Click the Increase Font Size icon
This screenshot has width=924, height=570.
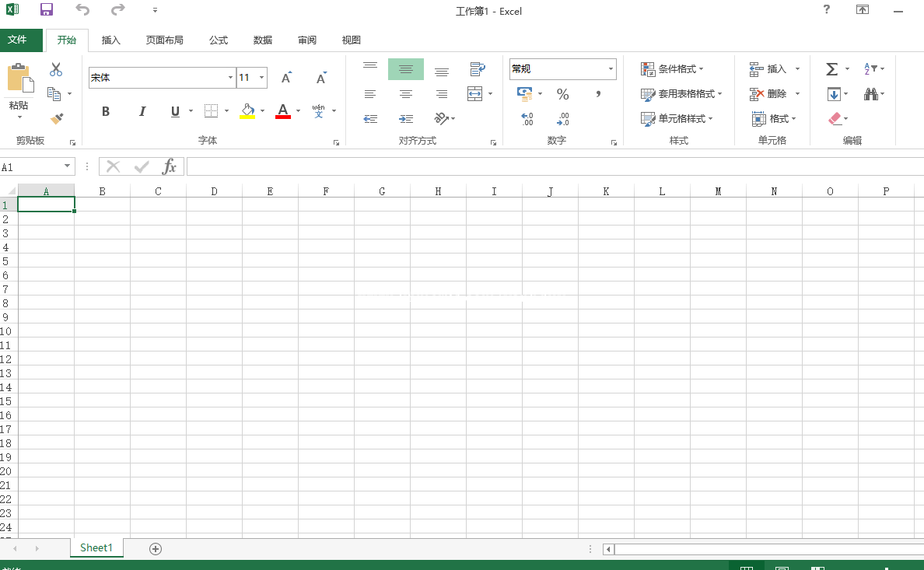pyautogui.click(x=286, y=78)
